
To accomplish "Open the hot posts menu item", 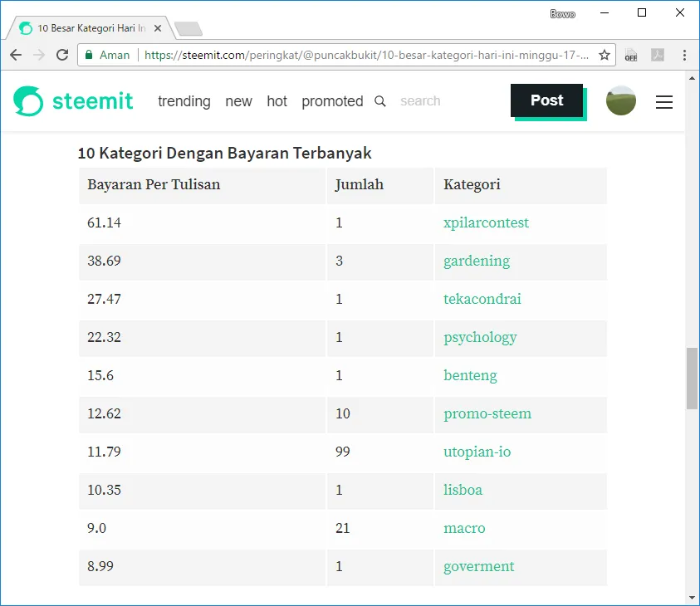I will 277,101.
